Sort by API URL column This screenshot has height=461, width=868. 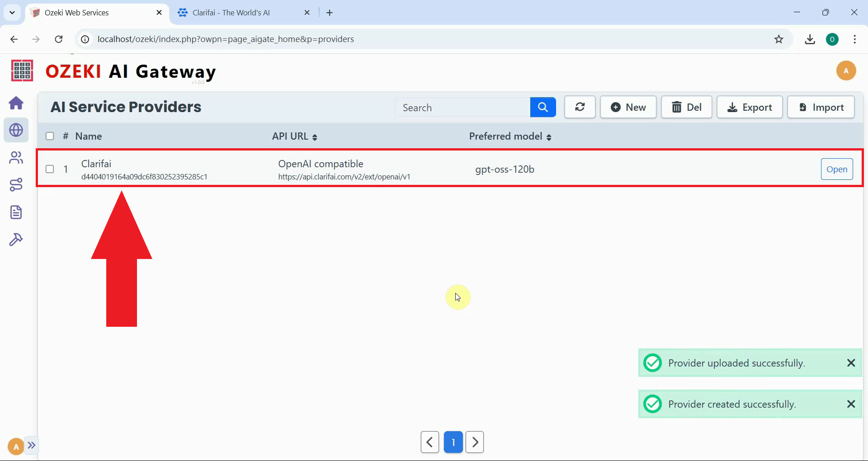(x=295, y=136)
